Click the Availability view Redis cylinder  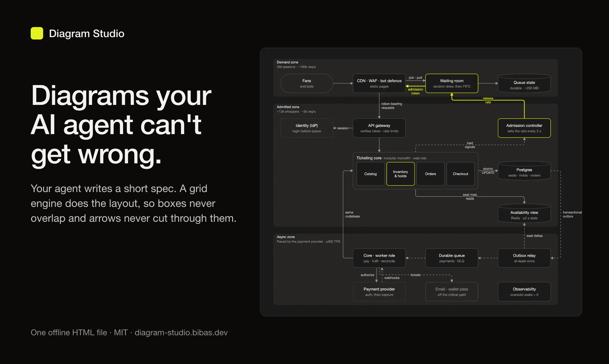click(x=524, y=213)
